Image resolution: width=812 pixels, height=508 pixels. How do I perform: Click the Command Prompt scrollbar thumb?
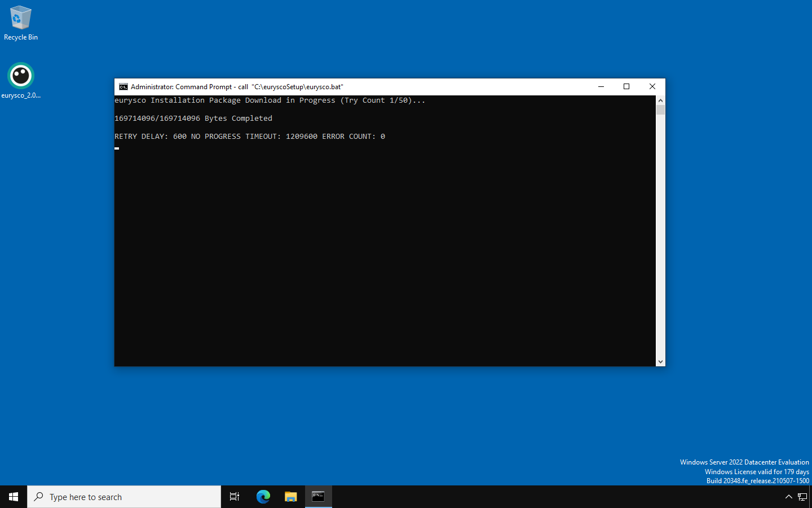click(660, 110)
